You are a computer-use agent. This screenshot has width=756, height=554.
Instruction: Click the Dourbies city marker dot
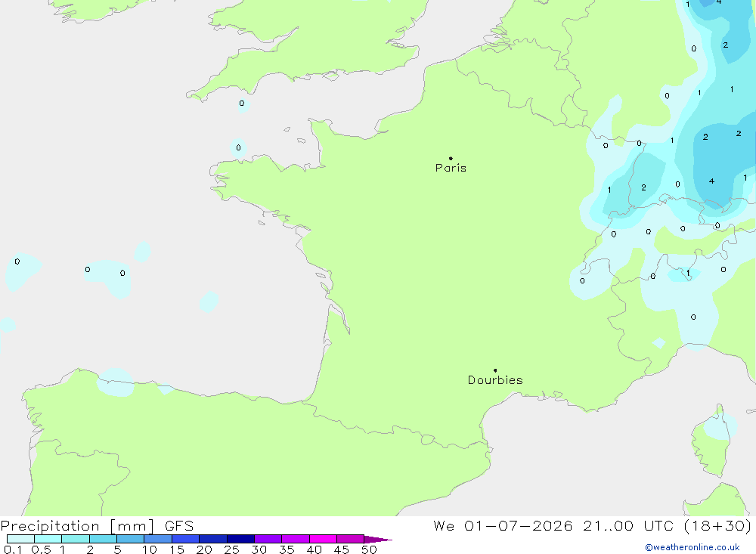(495, 370)
